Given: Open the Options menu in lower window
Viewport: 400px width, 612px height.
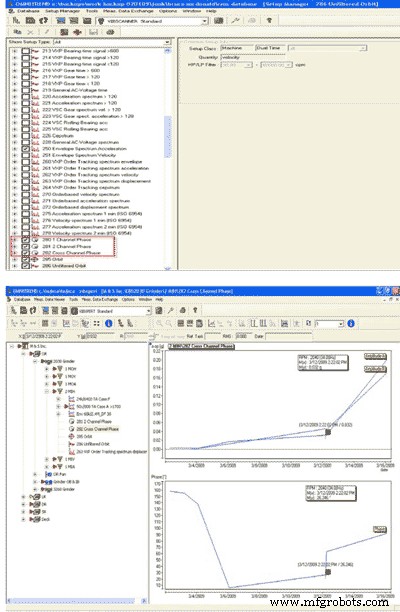Looking at the screenshot, I should pos(128,299).
